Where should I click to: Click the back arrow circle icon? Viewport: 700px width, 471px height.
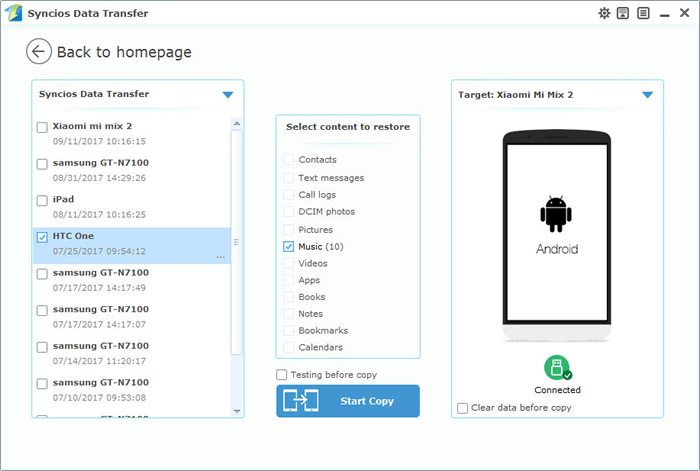coord(39,51)
